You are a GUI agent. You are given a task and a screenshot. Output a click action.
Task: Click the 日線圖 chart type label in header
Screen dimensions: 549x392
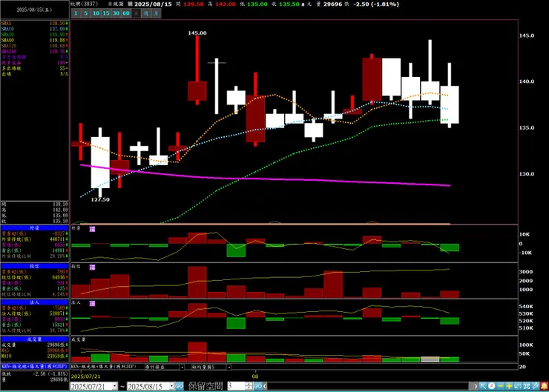click(x=116, y=4)
